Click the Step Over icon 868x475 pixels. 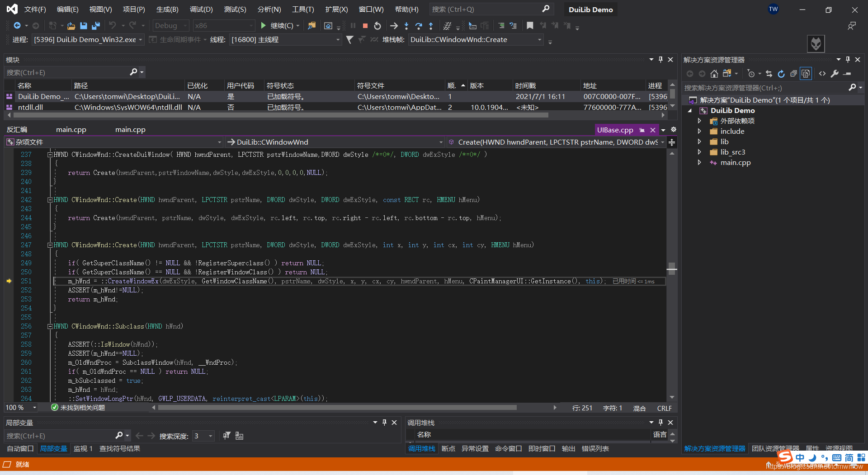click(x=419, y=26)
